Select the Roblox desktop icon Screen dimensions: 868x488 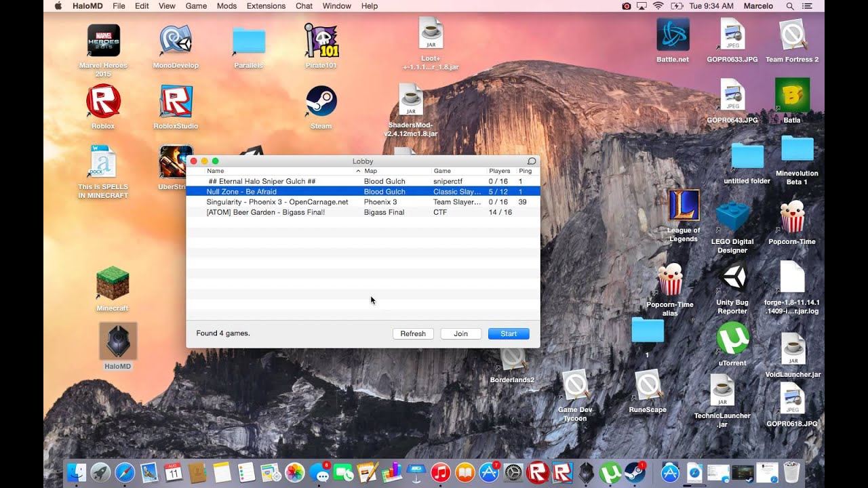coord(103,102)
